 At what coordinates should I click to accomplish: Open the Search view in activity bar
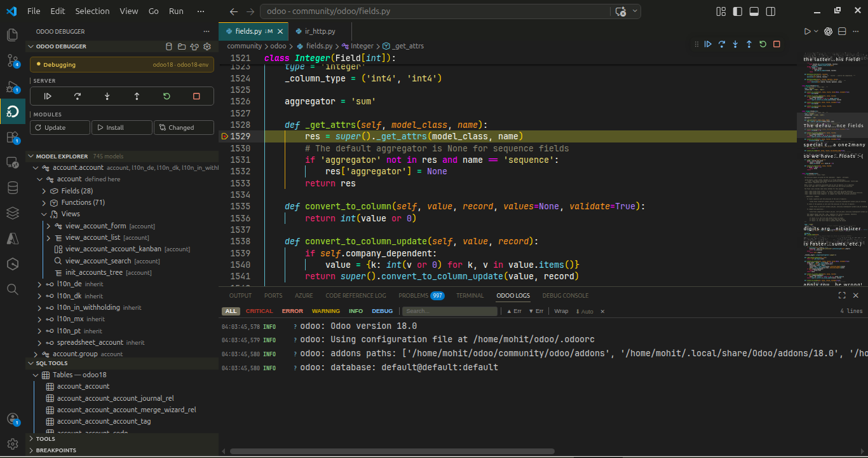point(12,289)
